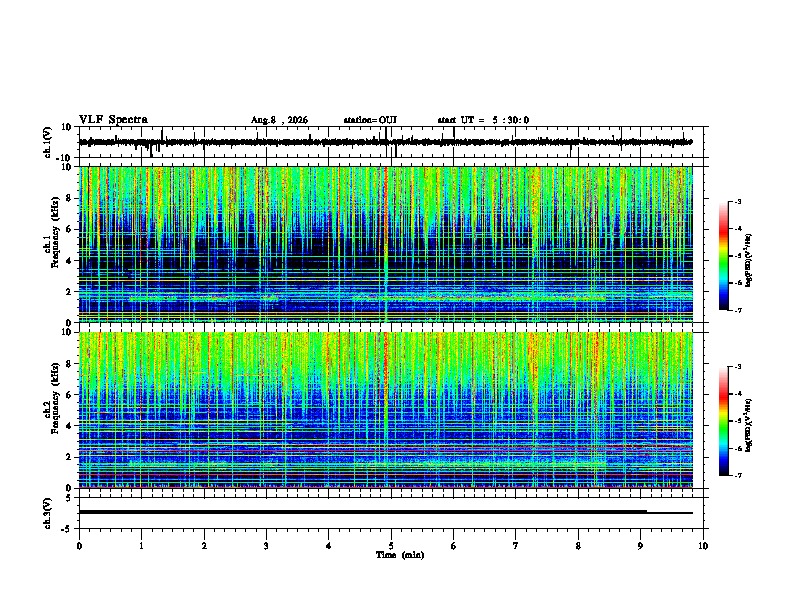Click the "station=OUI" header label
The width and height of the screenshot is (792, 612).
(x=370, y=120)
